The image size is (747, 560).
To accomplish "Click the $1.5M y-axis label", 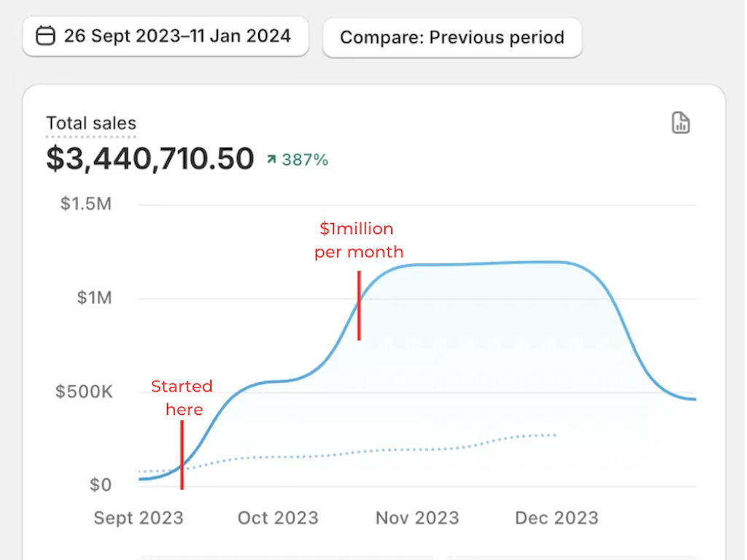I will click(86, 203).
